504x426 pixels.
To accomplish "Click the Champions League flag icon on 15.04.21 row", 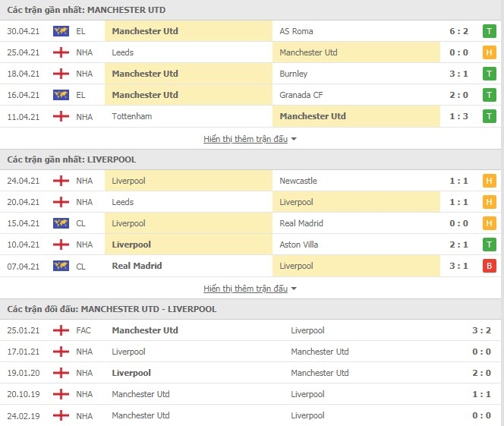I will (x=61, y=223).
